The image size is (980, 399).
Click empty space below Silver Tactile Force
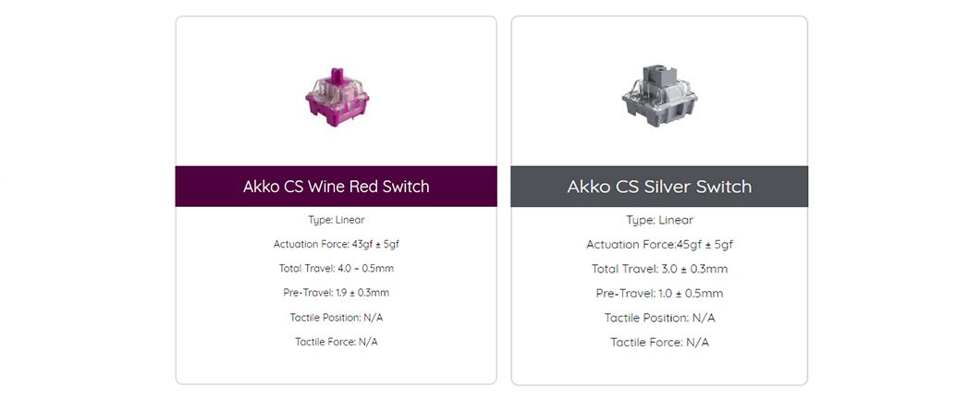coord(659,366)
